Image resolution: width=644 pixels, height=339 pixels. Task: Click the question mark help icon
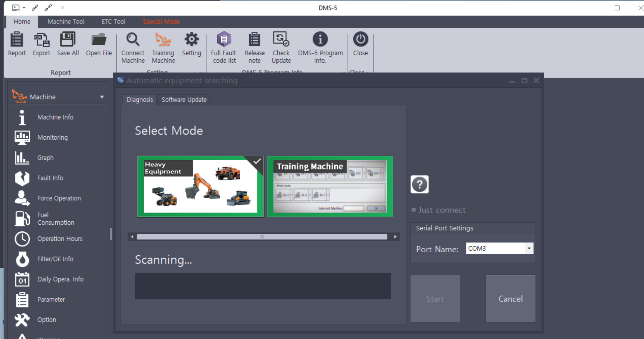click(419, 184)
